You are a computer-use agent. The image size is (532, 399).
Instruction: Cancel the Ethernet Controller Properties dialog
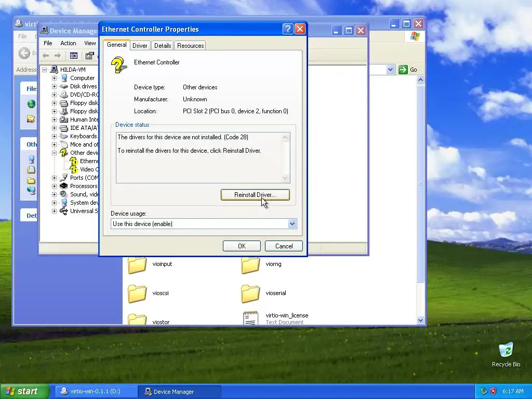click(x=284, y=246)
